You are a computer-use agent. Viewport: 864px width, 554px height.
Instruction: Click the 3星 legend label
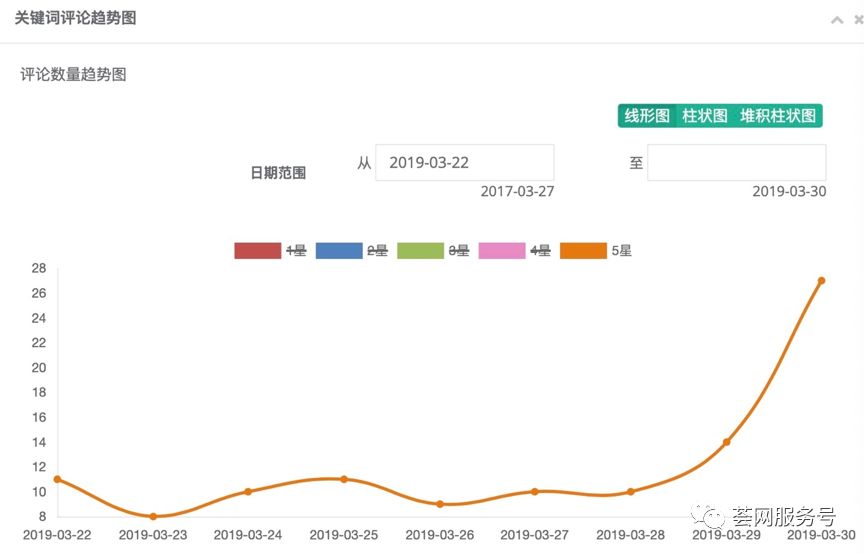point(459,251)
